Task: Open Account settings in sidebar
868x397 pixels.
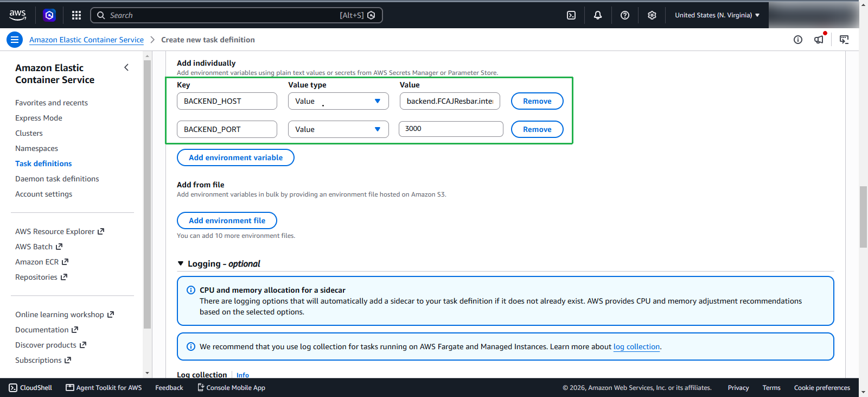Action: click(x=43, y=194)
